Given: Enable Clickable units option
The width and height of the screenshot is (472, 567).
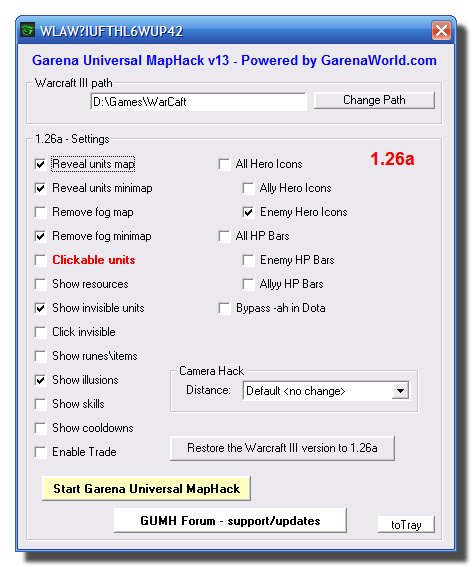Looking at the screenshot, I should (x=41, y=260).
